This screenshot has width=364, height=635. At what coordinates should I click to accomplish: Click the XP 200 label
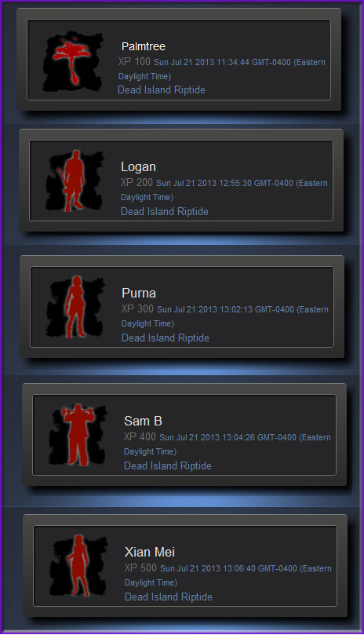136,182
